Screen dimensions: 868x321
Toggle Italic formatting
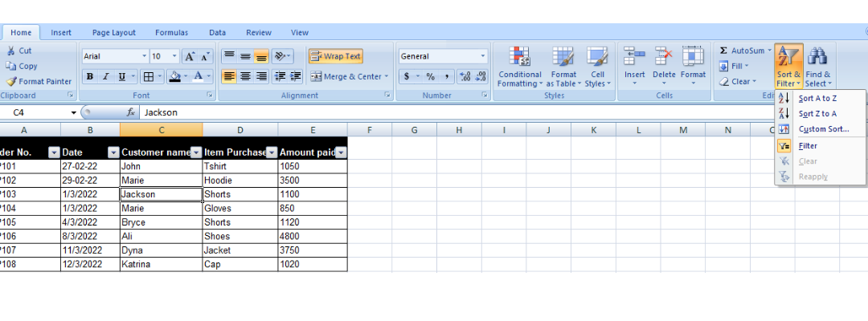click(105, 77)
